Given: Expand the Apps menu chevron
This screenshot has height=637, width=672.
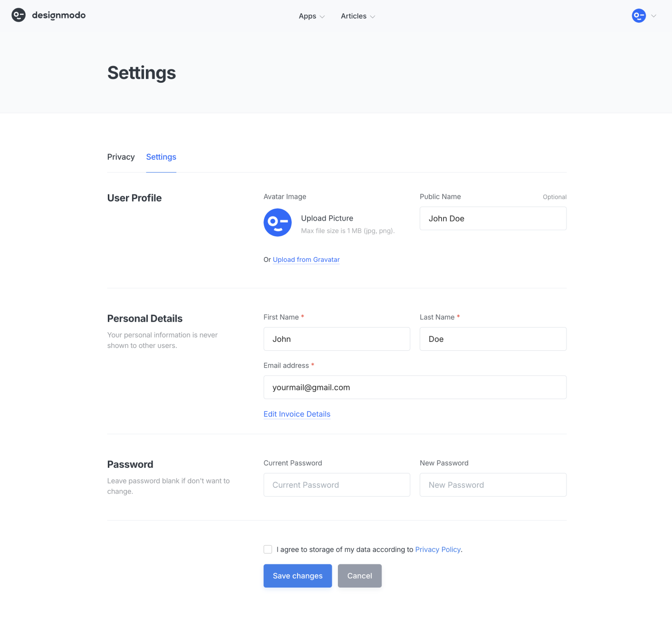Looking at the screenshot, I should pyautogui.click(x=322, y=17).
